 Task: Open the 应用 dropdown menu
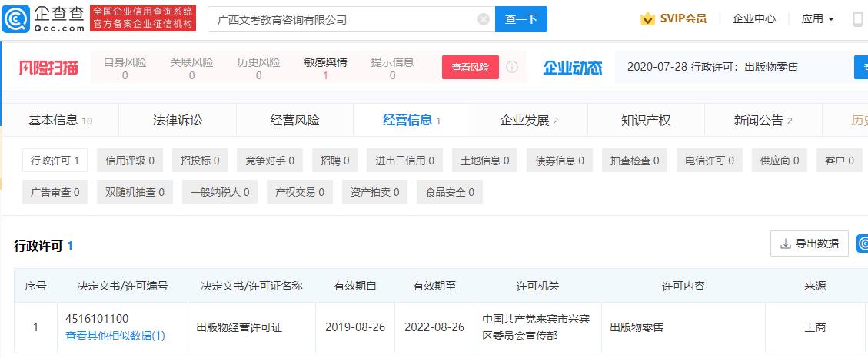(x=817, y=19)
